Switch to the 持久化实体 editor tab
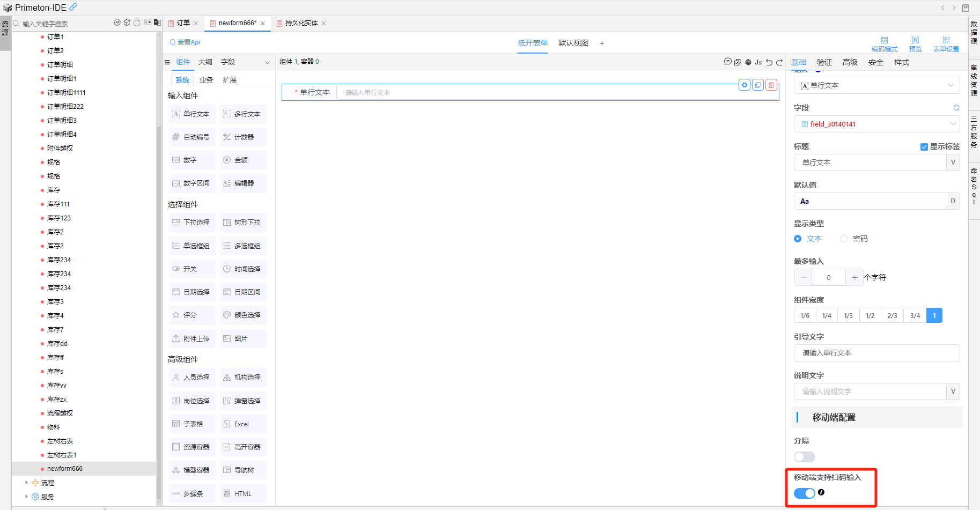Viewport: 980px width, 510px height. [301, 23]
